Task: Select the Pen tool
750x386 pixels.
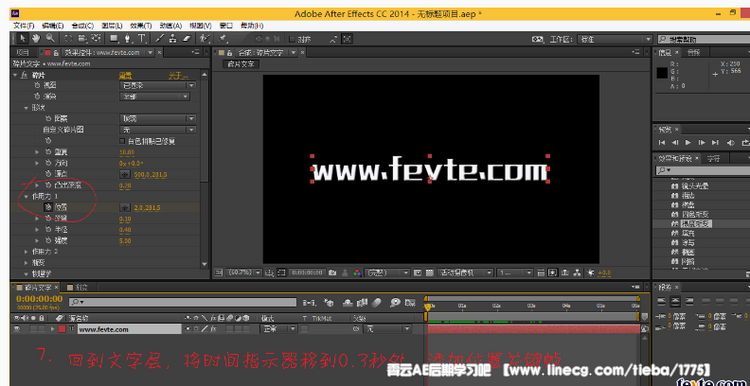Action: pos(128,38)
